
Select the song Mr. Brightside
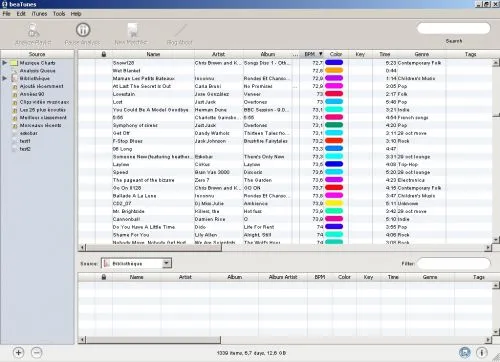click(285, 211)
